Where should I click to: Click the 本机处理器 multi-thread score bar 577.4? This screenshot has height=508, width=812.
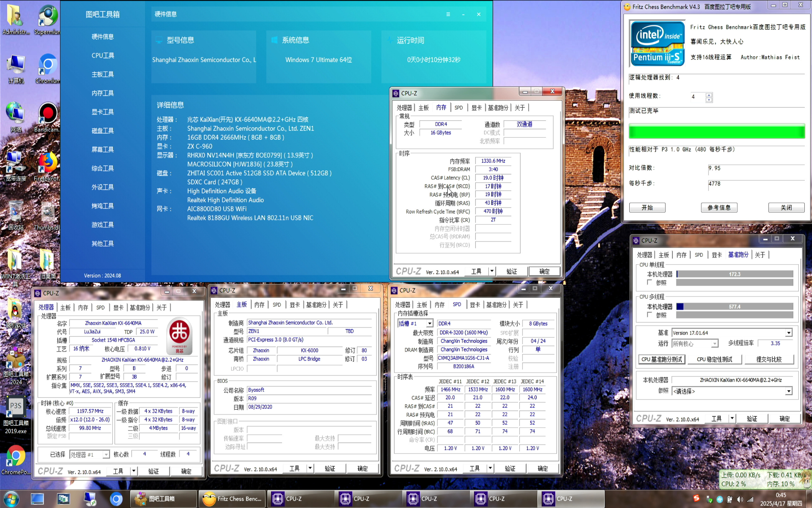pos(734,307)
